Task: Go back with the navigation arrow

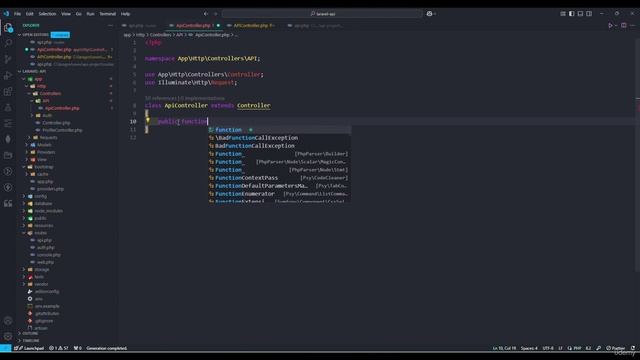Action: 206,13
